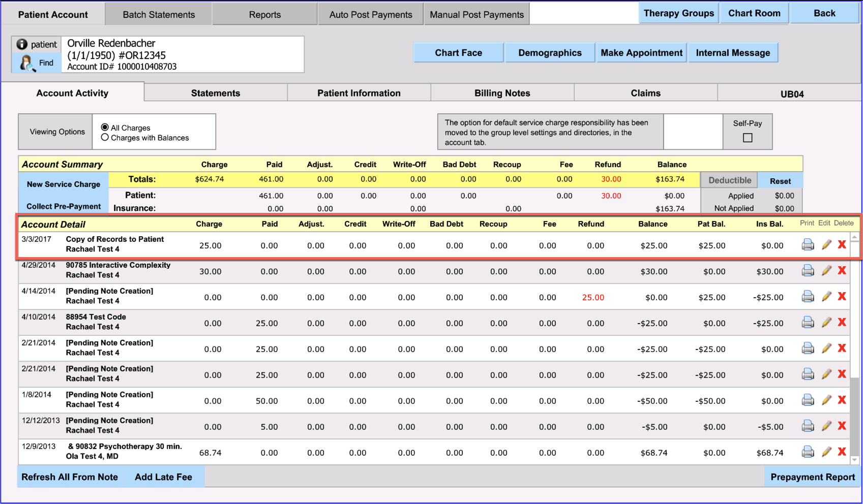Screen dimensions: 863x504
Task: Edit the 90785 Interactive Complexity charge
Action: pos(826,271)
